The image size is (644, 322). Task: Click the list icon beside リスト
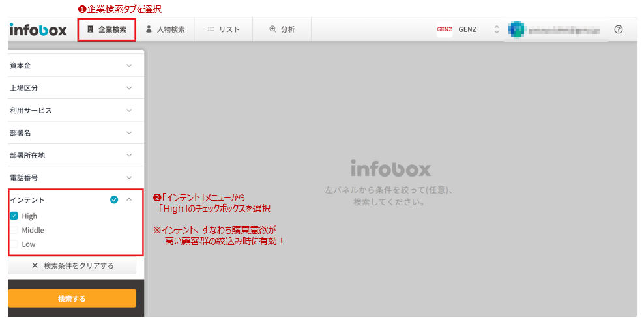pyautogui.click(x=211, y=29)
